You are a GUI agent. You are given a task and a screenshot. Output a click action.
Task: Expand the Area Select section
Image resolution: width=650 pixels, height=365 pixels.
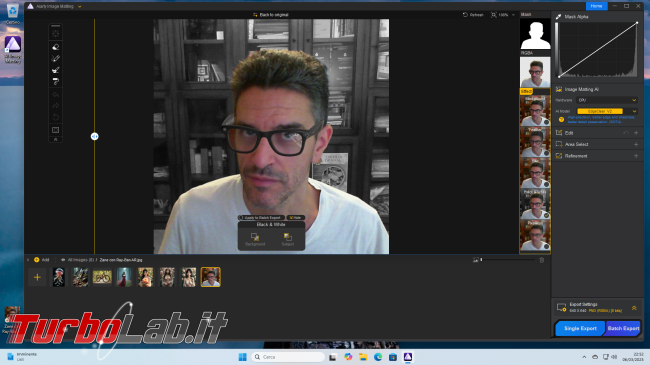(598, 144)
